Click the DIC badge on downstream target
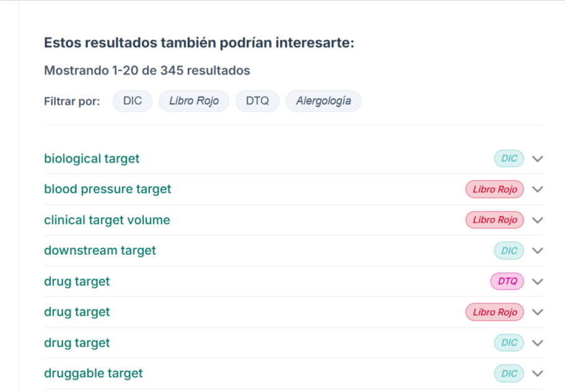Screen dimensions: 565x392 [x=509, y=251]
